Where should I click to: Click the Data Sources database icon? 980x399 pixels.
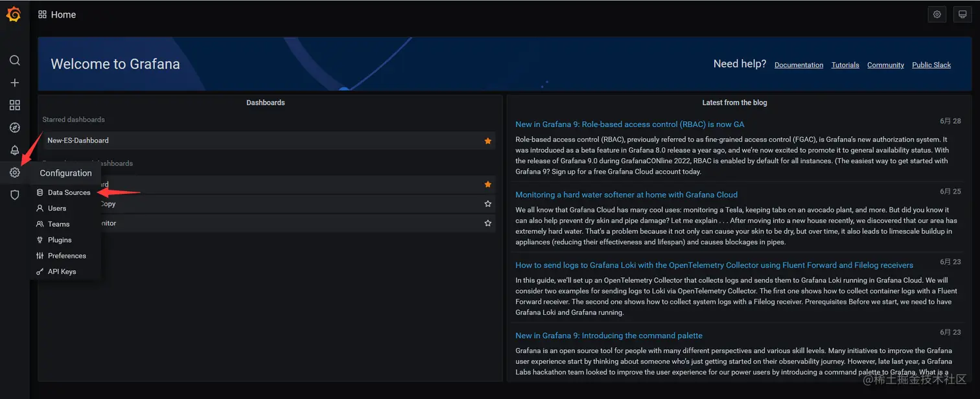click(40, 192)
